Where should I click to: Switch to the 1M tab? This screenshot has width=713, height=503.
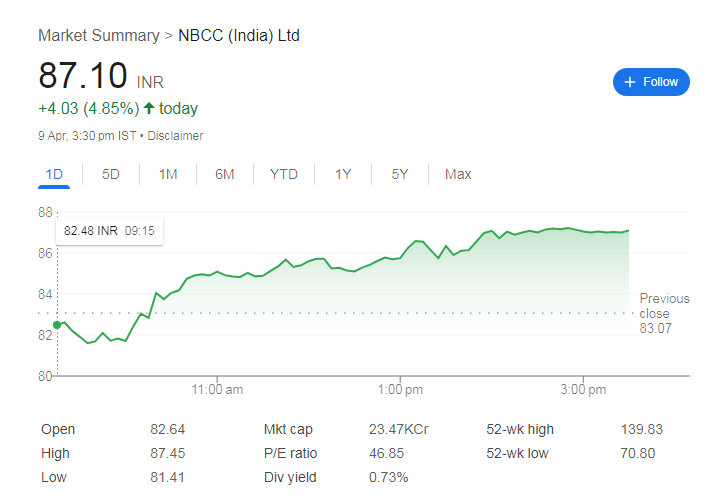coord(168,174)
